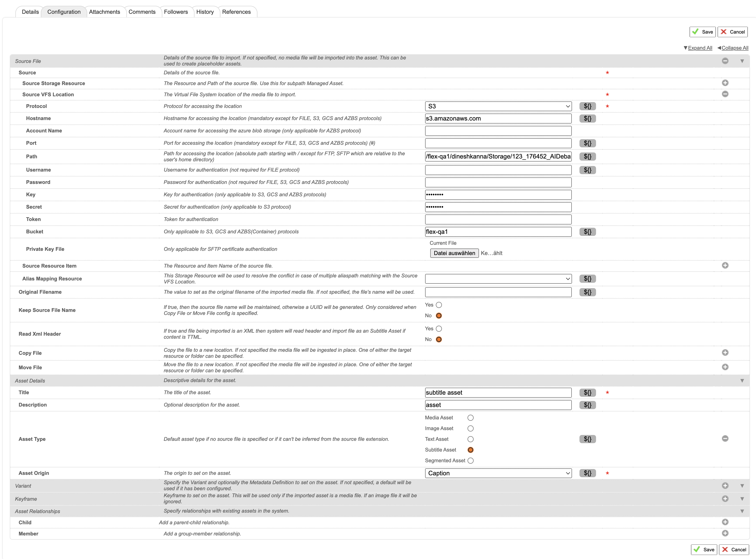Click the plus icon for Copy File
This screenshot has height=559, width=756.
point(725,353)
